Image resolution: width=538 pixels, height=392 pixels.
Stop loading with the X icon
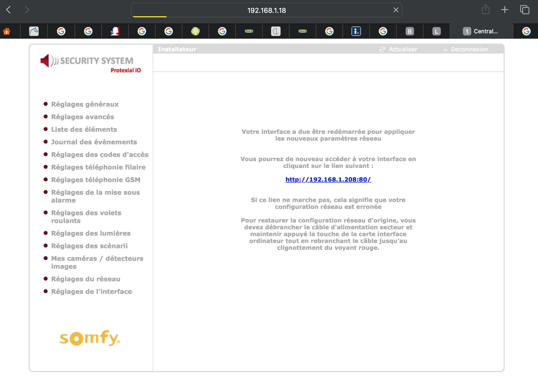[x=396, y=10]
